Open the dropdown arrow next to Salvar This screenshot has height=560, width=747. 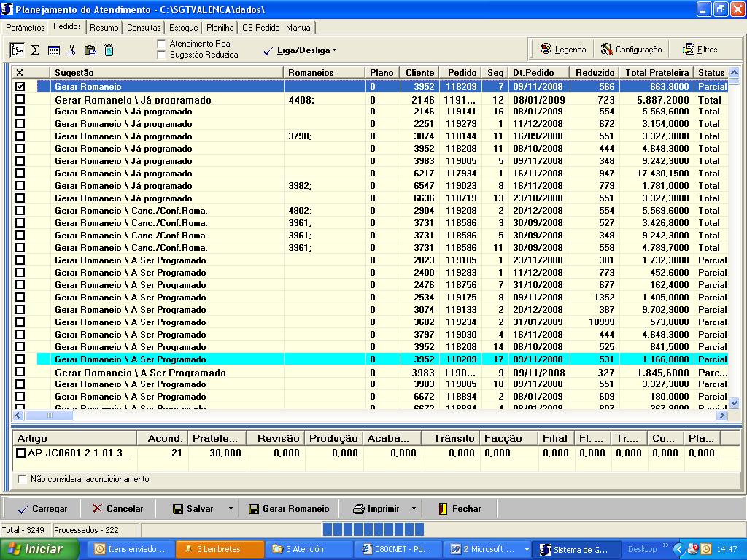coord(231,509)
